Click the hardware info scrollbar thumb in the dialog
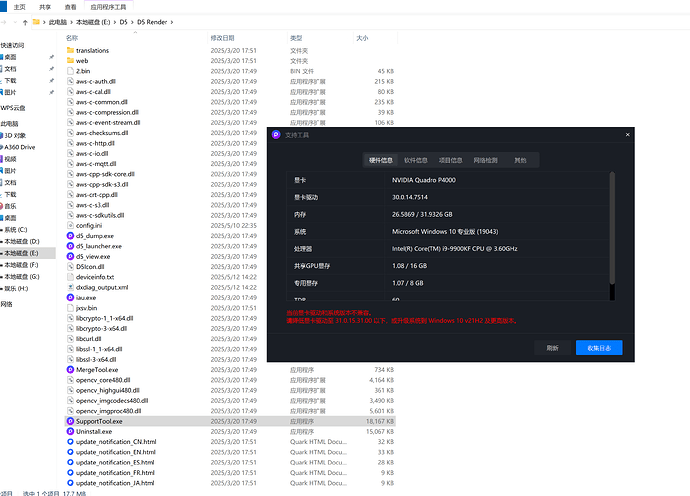Image resolution: width=690 pixels, height=496 pixels. tap(612, 228)
